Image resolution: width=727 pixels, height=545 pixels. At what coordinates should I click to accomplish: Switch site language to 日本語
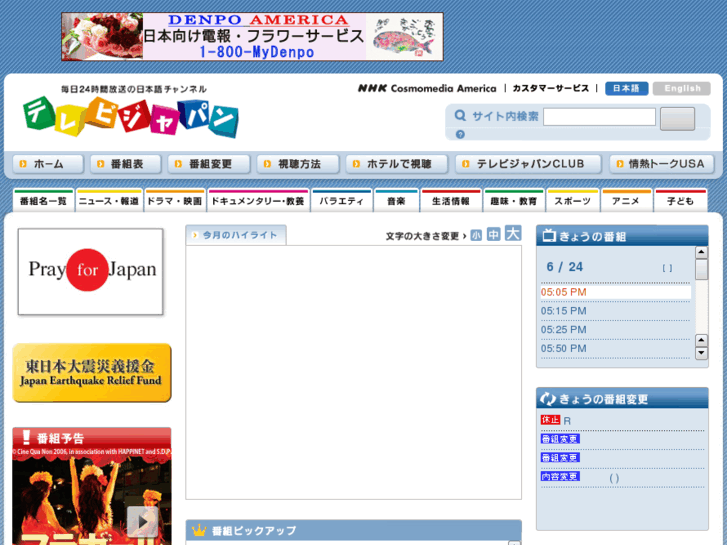pos(626,88)
